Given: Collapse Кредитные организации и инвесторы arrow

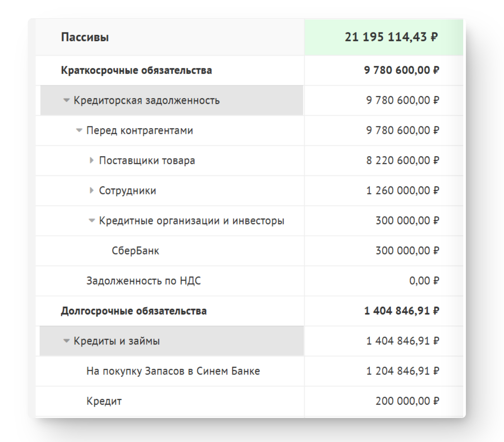Looking at the screenshot, I should [x=91, y=221].
